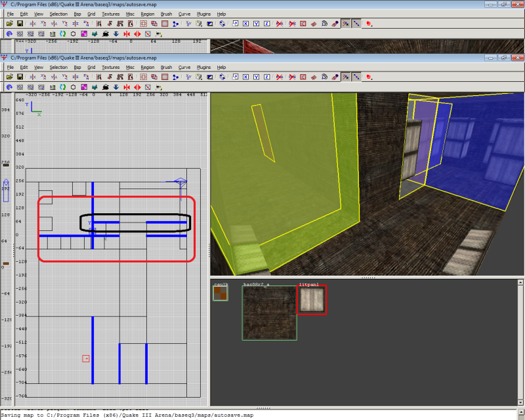Rotate selection on the Y axis, front window
Viewport: 525px width, 420px height.
tap(65, 77)
